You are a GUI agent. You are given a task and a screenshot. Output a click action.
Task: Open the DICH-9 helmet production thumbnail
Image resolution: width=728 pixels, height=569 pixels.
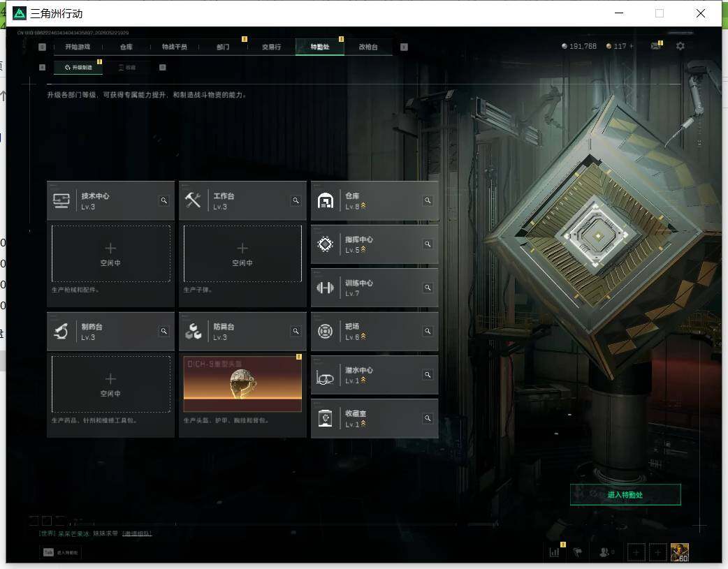242,384
